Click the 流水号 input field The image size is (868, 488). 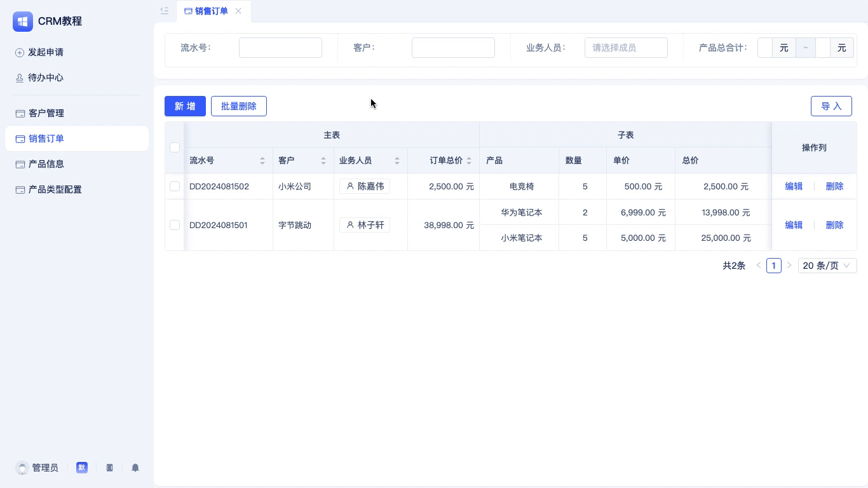(280, 47)
